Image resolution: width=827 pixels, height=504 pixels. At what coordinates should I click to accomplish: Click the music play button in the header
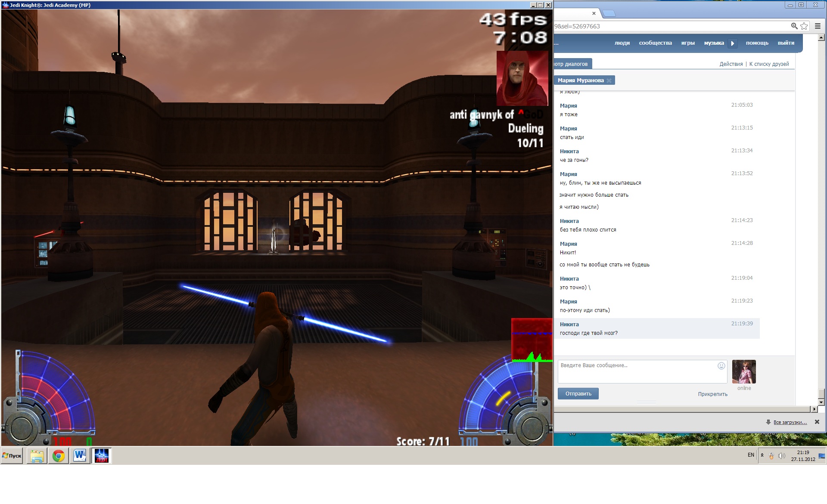coord(733,43)
